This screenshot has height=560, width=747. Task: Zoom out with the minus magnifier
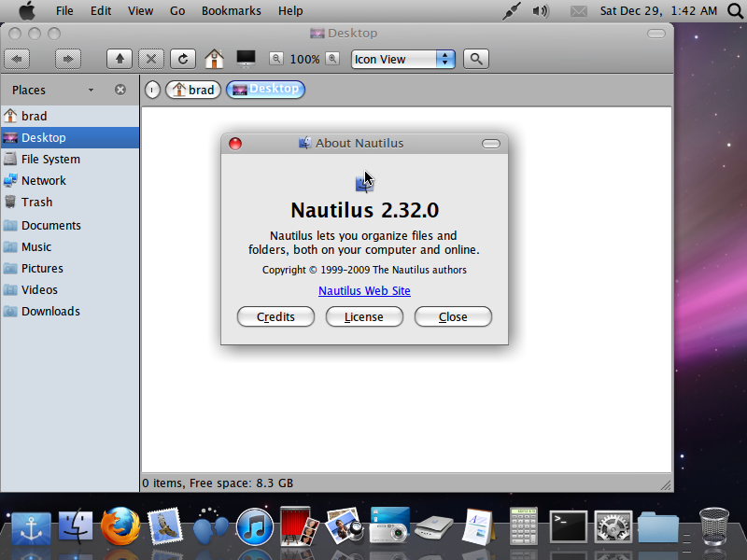click(275, 59)
